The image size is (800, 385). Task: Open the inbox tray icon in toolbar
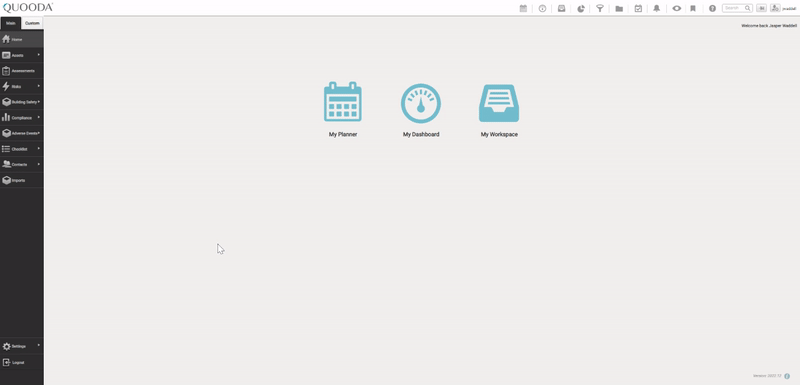pos(561,8)
